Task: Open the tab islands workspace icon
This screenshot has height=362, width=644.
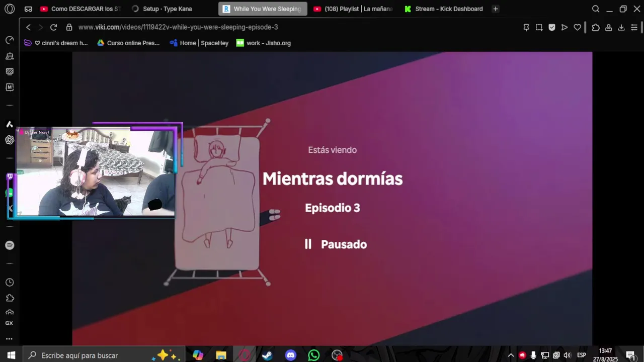Action: click(28, 9)
